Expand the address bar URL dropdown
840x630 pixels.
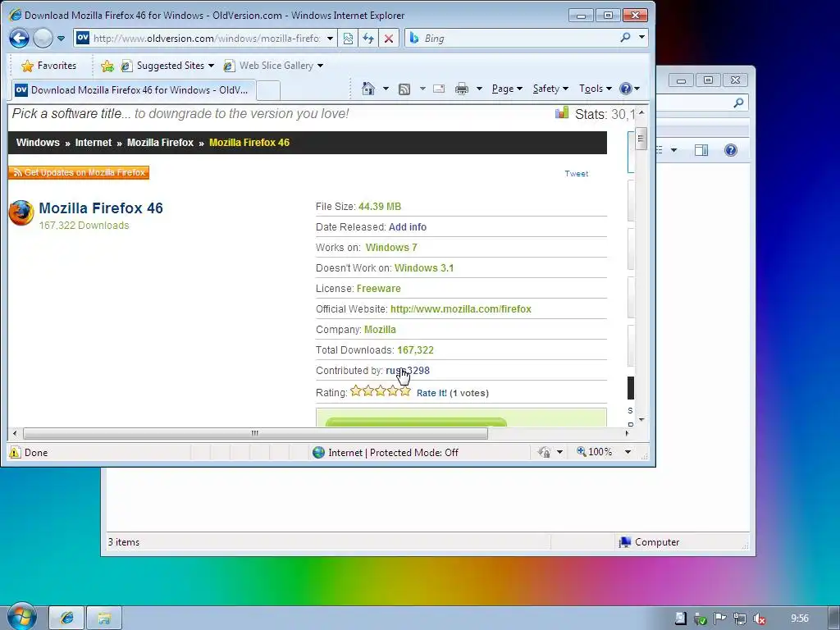coord(330,39)
